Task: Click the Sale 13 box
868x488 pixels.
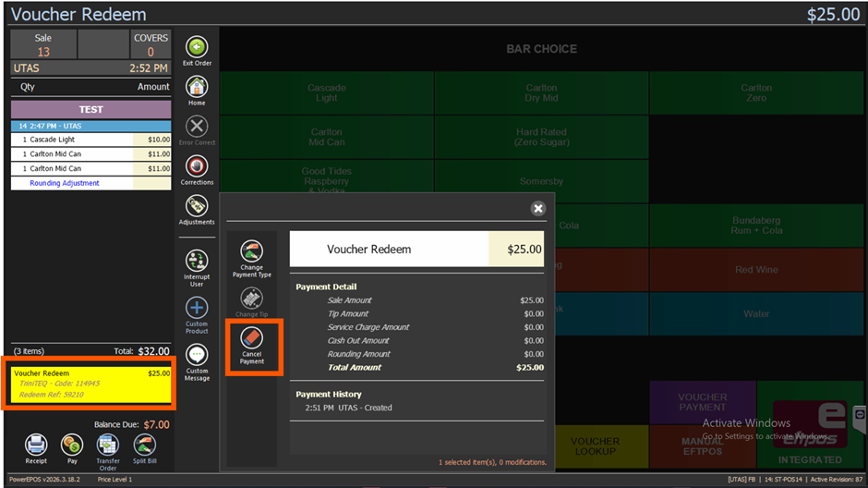Action: [x=43, y=45]
